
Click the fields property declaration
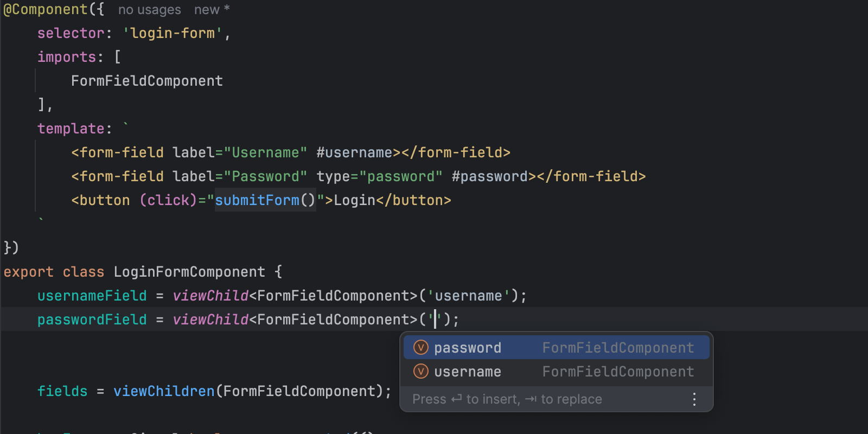(62, 391)
